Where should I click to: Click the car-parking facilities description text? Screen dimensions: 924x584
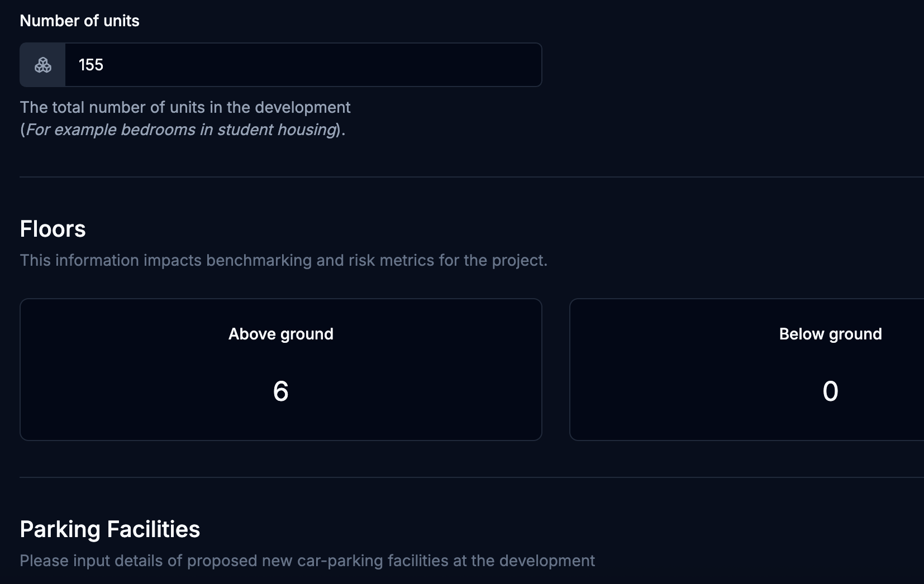(307, 561)
